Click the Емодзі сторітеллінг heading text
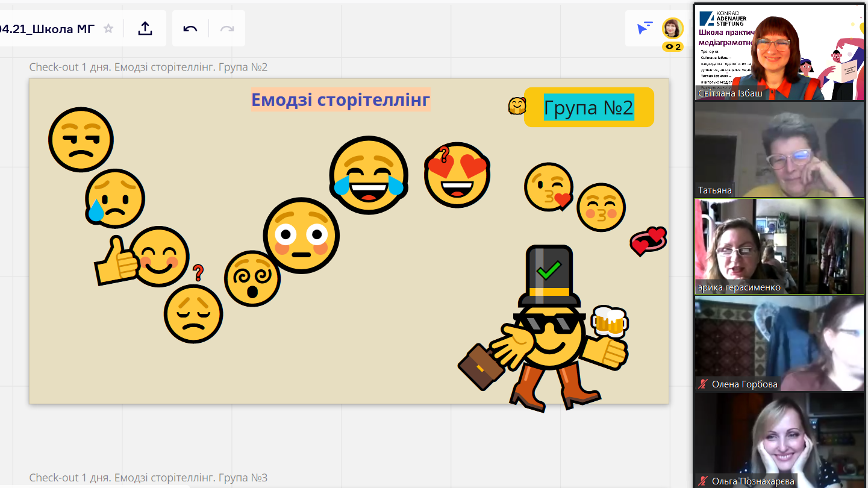868x488 pixels. pyautogui.click(x=340, y=99)
